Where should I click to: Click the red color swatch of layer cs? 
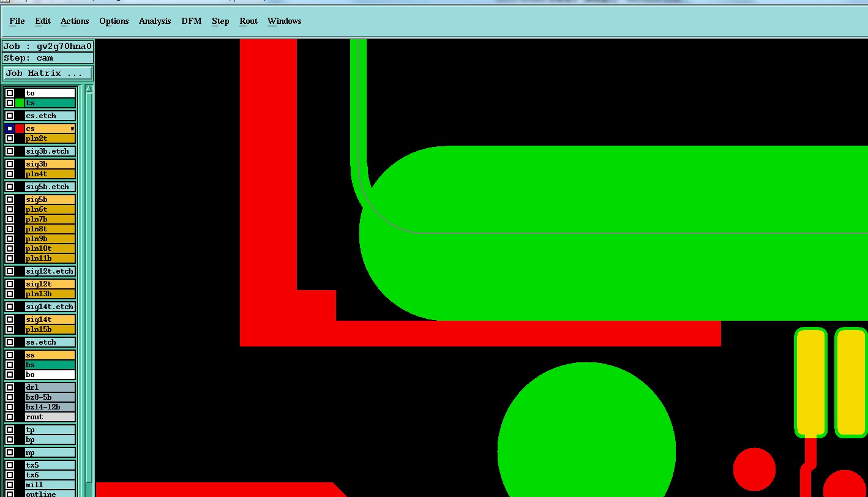[x=20, y=129]
